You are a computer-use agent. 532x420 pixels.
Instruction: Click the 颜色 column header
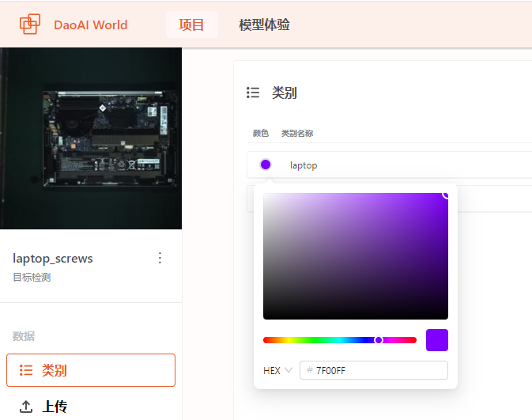coord(261,134)
